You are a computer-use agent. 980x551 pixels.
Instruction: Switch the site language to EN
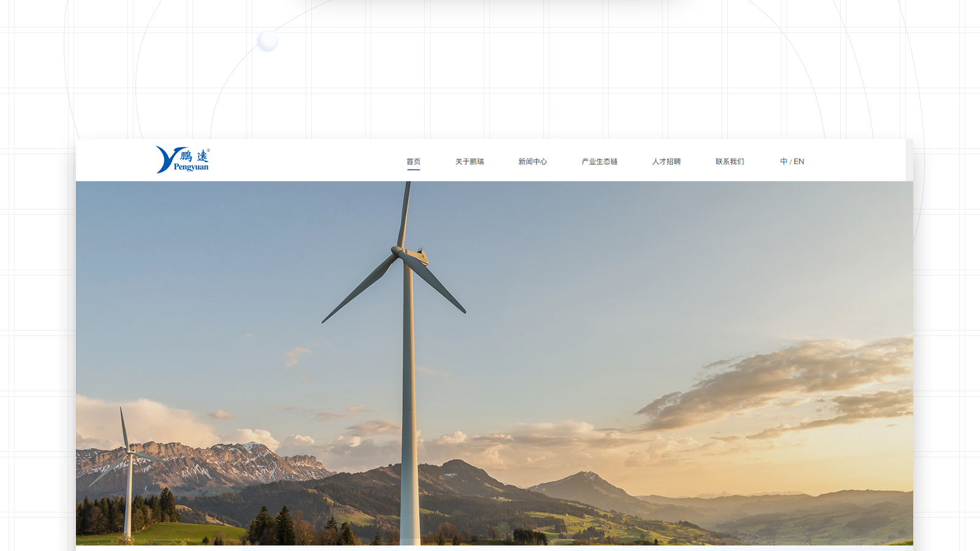click(x=799, y=162)
